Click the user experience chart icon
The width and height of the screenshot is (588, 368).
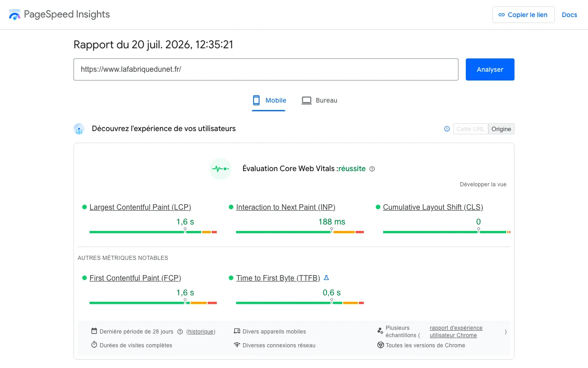pos(79,129)
